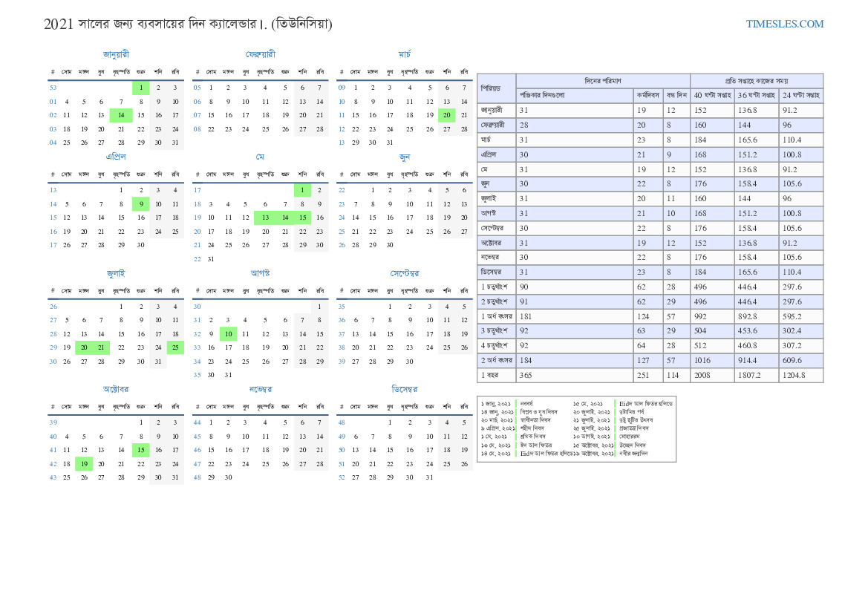The width and height of the screenshot is (868, 614).
Task: Click the জানুয়ারী month heading
Action: 116,54
